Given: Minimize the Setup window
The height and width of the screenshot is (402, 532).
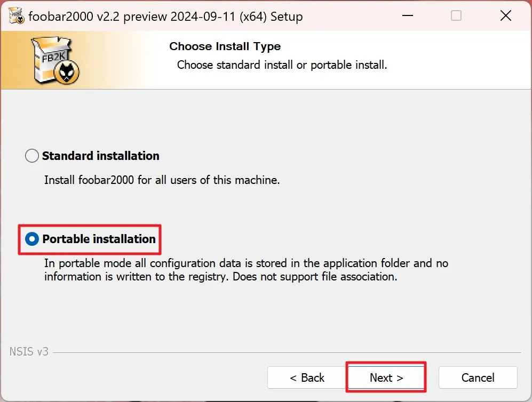Looking at the screenshot, I should click(x=408, y=15).
